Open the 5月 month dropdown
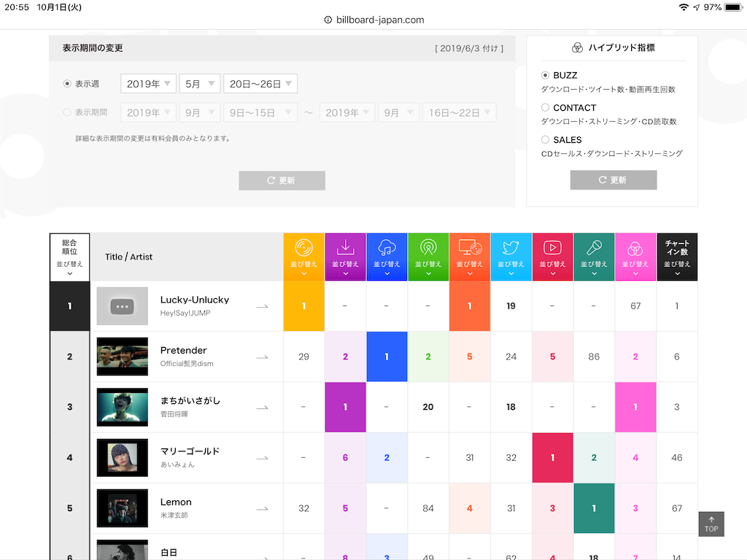Image resolution: width=747 pixels, height=560 pixels. [200, 84]
